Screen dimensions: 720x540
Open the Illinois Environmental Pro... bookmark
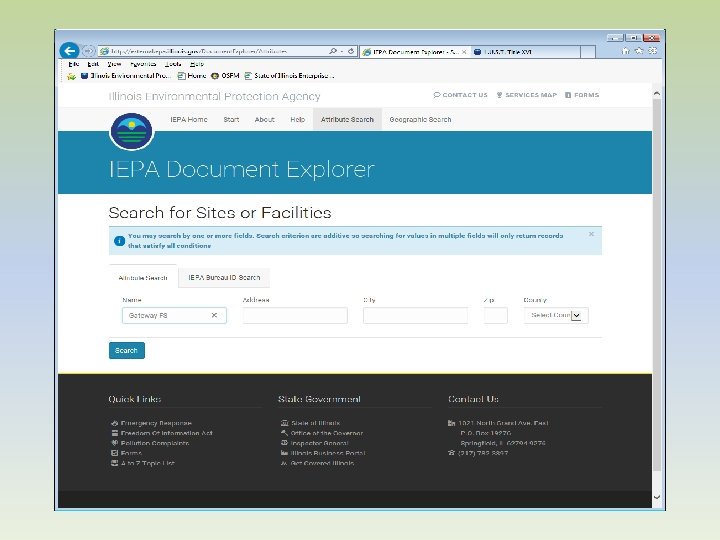(x=126, y=76)
